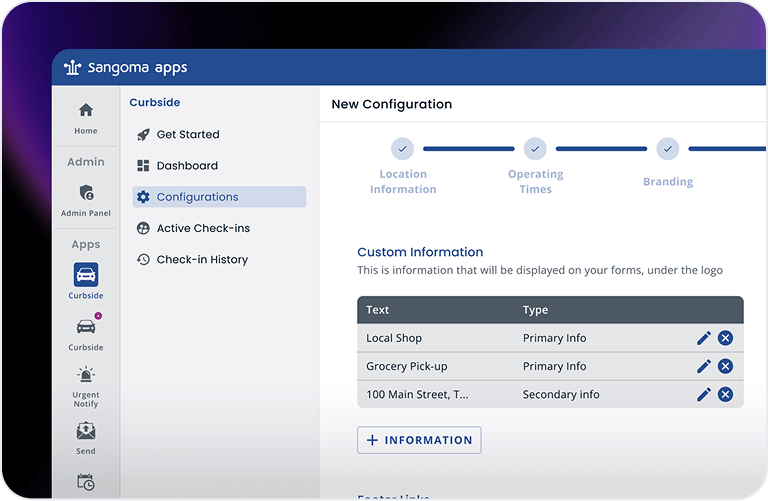Select the Local Shop text cell
768x501 pixels.
[394, 338]
